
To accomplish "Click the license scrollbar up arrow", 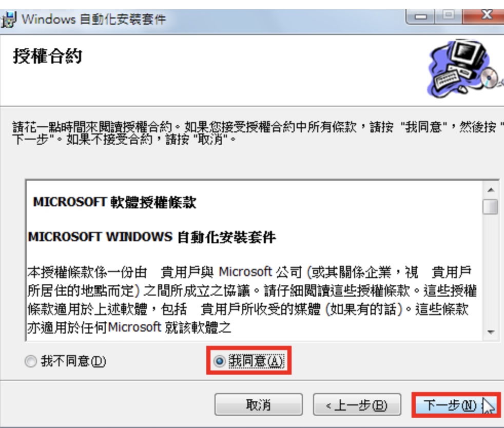I will (491, 190).
